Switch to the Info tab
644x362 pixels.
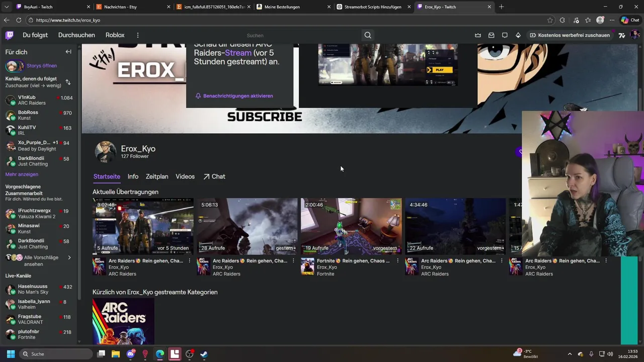point(133,176)
